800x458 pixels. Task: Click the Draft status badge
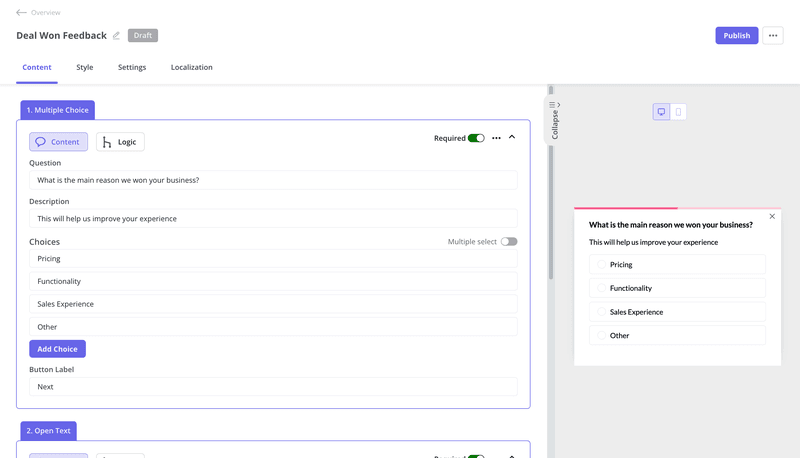[143, 35]
